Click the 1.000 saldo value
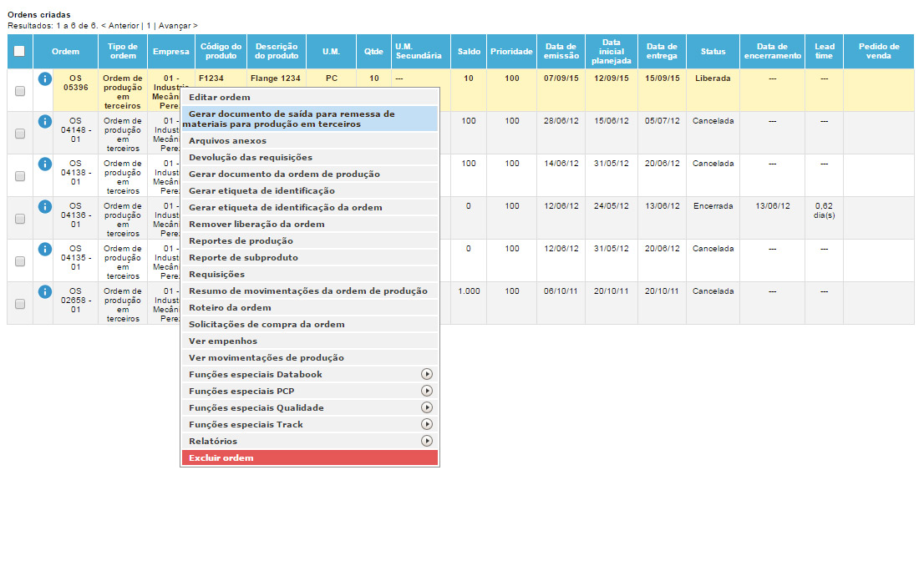Image resolution: width=924 pixels, height=561 pixels. (x=469, y=291)
